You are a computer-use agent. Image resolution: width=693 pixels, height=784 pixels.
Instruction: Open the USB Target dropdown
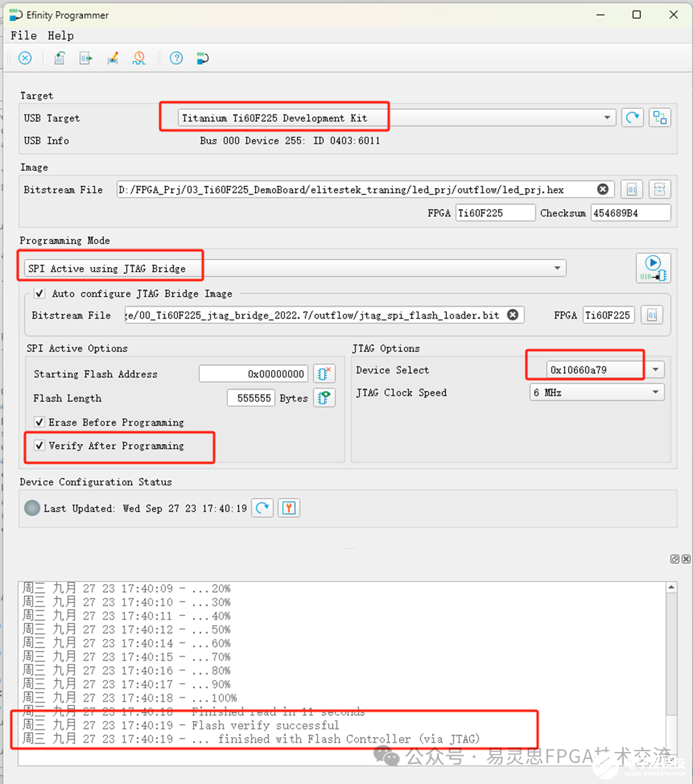tap(607, 118)
